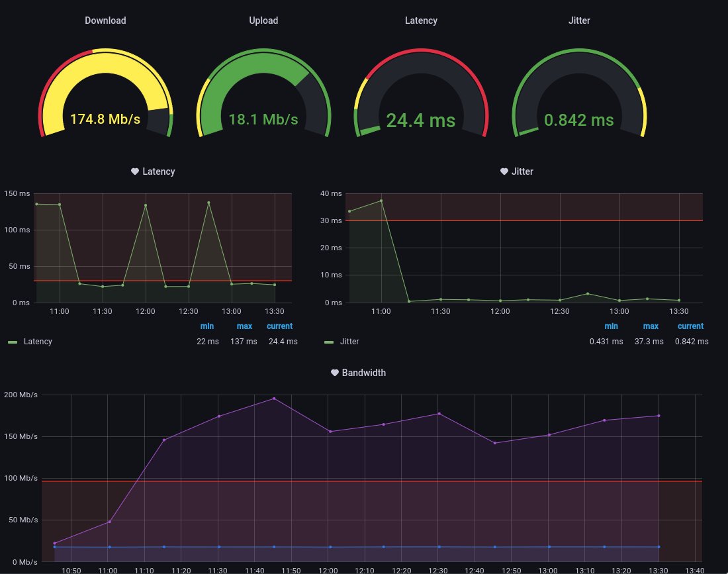Screen dimensions: 728x574
Task: Open the Latency gauge panel title
Action: click(x=421, y=21)
